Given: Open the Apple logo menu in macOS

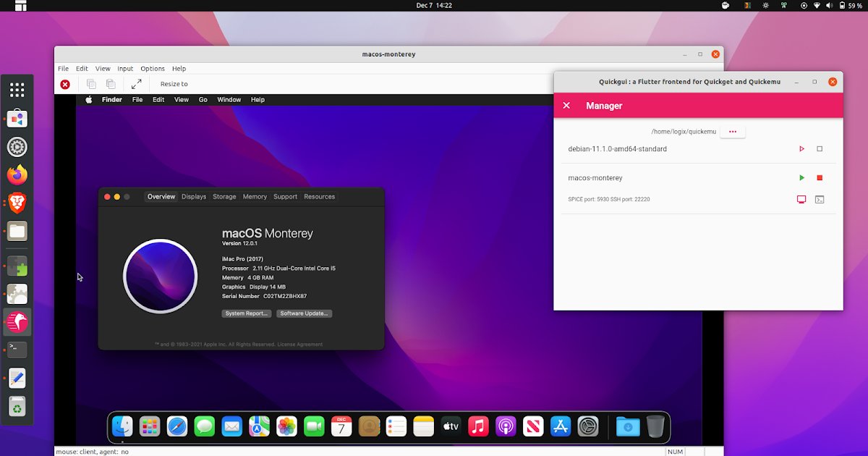Looking at the screenshot, I should click(90, 100).
